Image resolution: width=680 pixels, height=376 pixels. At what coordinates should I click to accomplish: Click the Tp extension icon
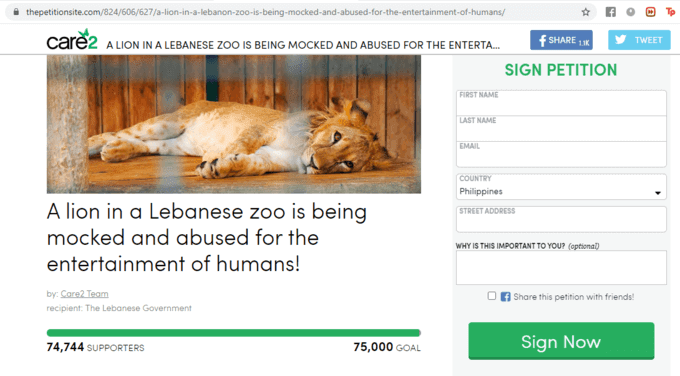click(x=670, y=12)
